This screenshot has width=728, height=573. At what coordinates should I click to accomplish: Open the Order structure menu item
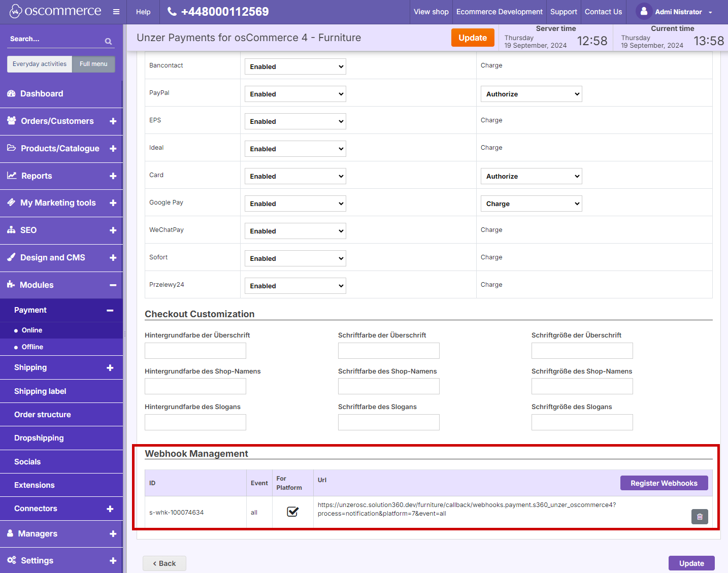click(x=61, y=415)
